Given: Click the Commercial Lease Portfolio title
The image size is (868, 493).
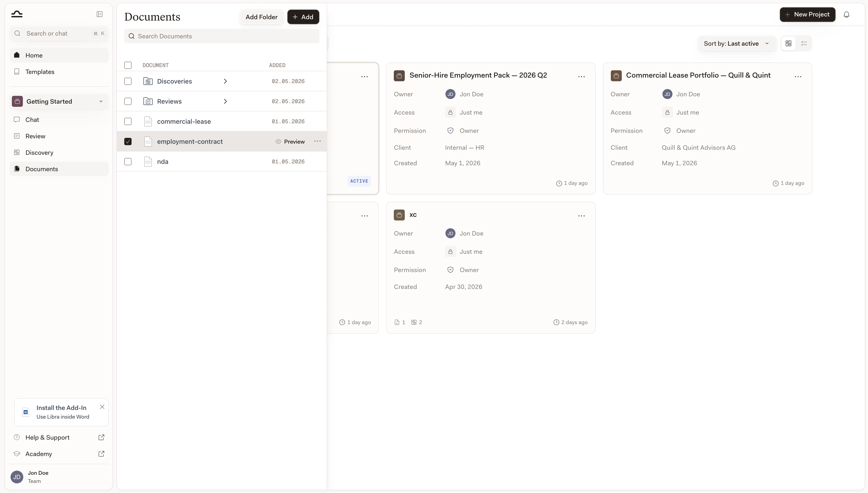Looking at the screenshot, I should click(x=698, y=75).
